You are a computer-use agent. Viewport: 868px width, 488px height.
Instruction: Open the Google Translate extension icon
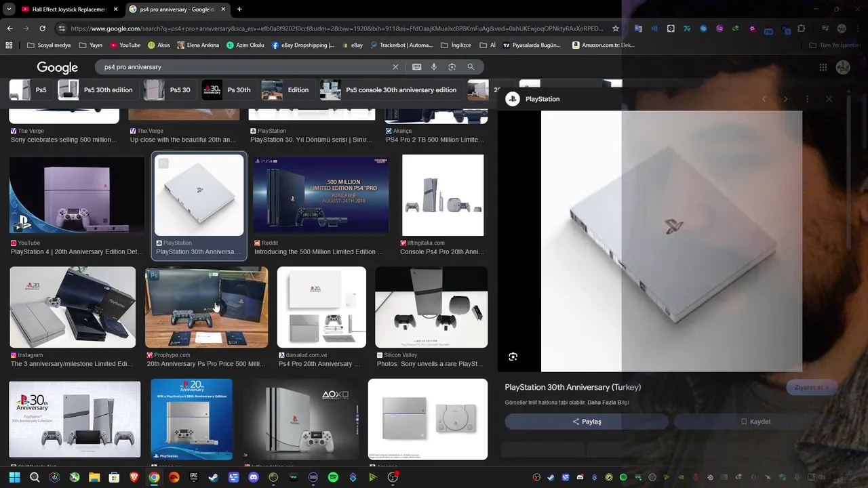tap(638, 28)
